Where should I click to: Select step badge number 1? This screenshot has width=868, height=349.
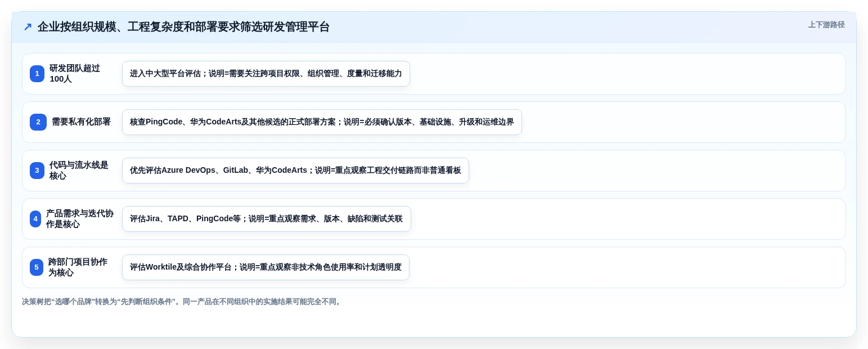[37, 74]
